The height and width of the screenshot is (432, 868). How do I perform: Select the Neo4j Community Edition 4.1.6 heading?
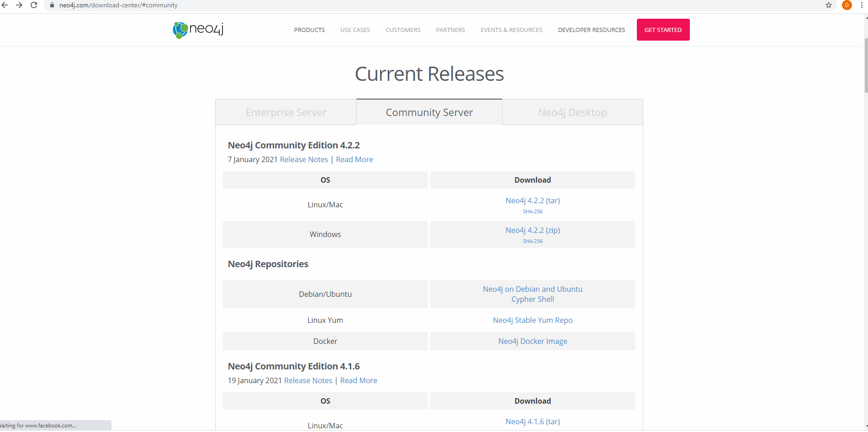[x=294, y=366]
